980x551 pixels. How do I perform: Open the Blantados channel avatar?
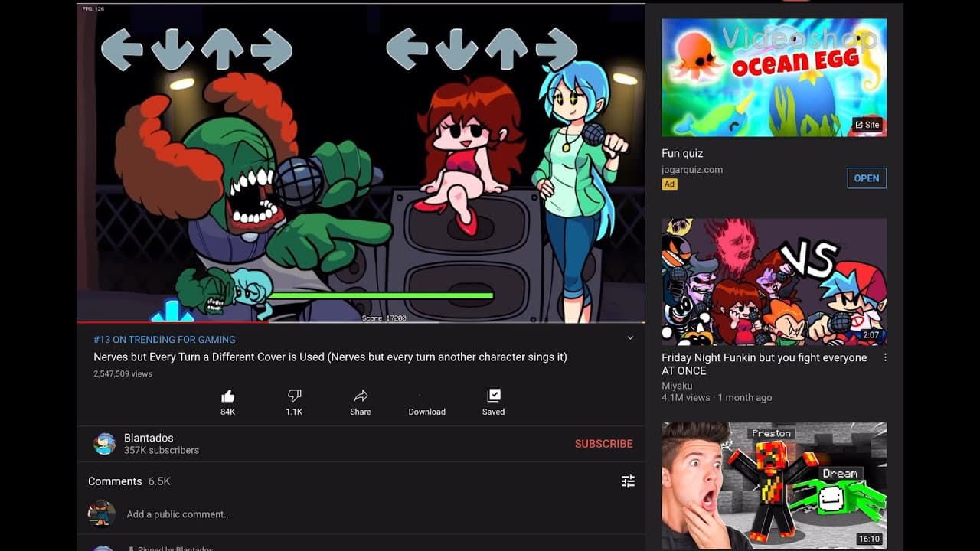pos(104,444)
